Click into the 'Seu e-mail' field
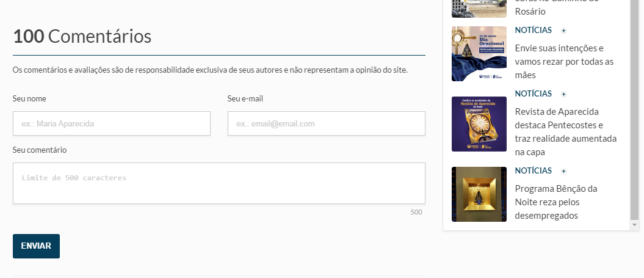The height and width of the screenshot is (278, 644). point(326,123)
